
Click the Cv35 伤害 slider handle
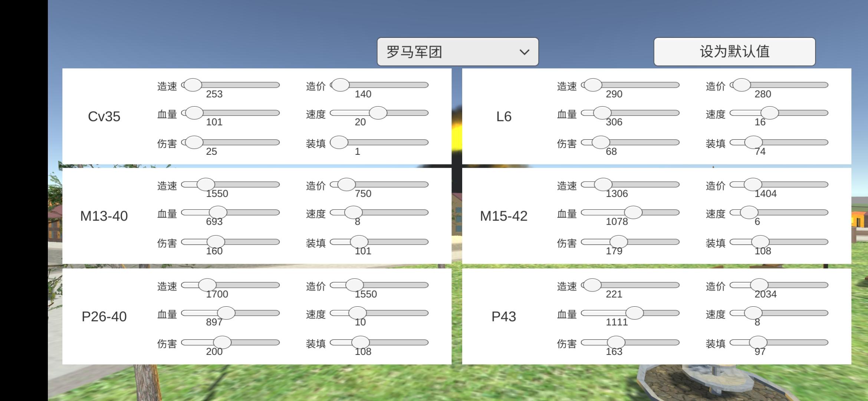194,142
